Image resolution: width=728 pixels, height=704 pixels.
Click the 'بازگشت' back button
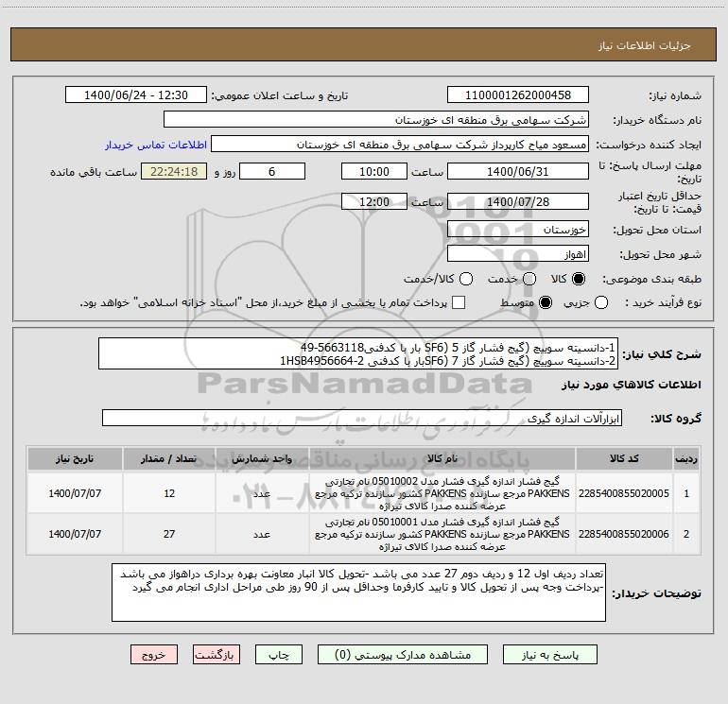tap(217, 654)
